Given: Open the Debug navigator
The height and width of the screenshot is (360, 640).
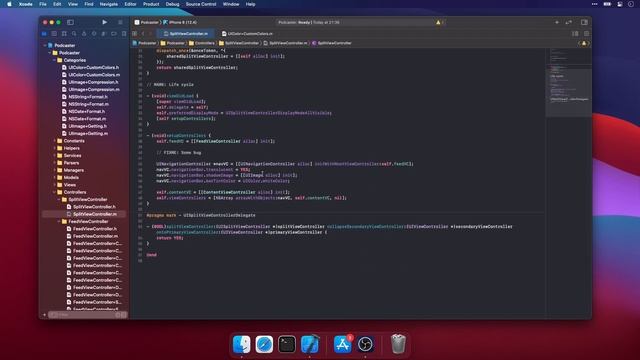Looking at the screenshot, I should [x=104, y=33].
